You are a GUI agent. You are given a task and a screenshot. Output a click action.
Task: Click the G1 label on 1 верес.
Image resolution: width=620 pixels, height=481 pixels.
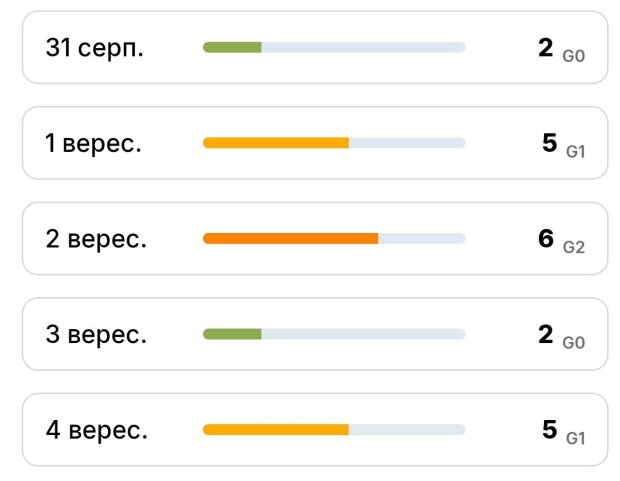575,152
